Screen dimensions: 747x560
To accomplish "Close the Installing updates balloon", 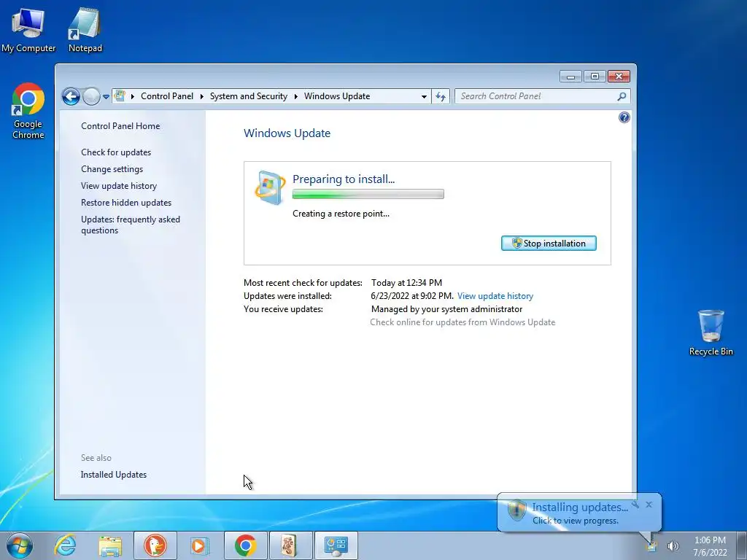I will (649, 505).
